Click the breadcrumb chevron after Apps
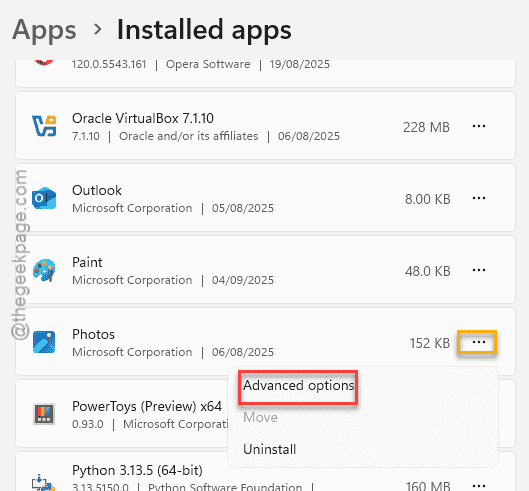This screenshot has height=491, width=529. (x=98, y=30)
